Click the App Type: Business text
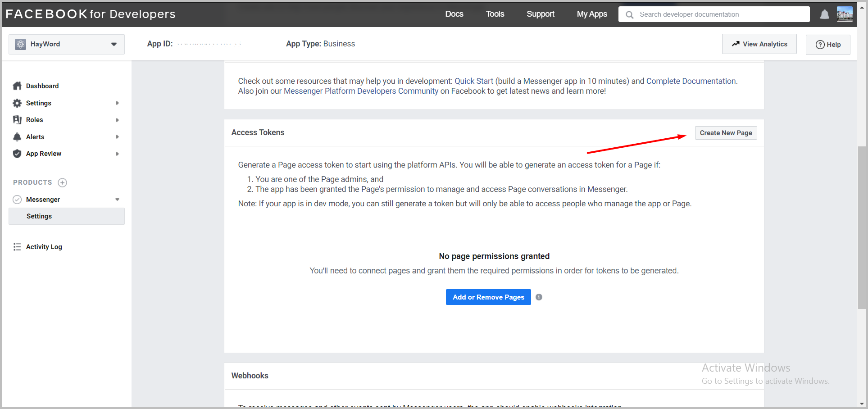Screen dimensions: 868x409 (x=320, y=44)
